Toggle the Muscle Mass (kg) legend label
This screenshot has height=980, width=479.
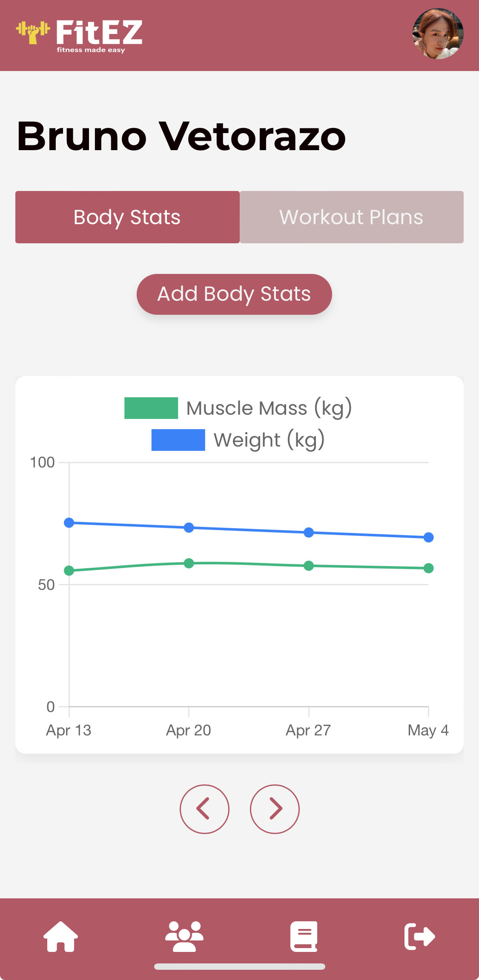coord(269,408)
